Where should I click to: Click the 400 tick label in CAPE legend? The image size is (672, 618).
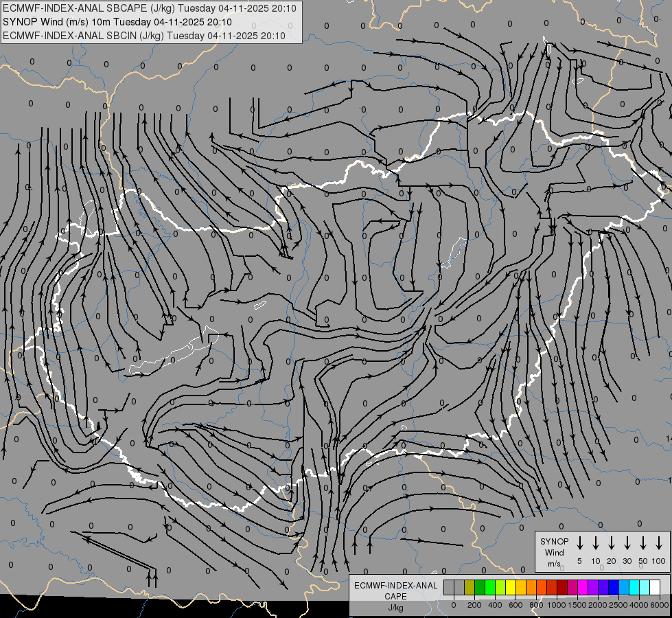pyautogui.click(x=495, y=605)
